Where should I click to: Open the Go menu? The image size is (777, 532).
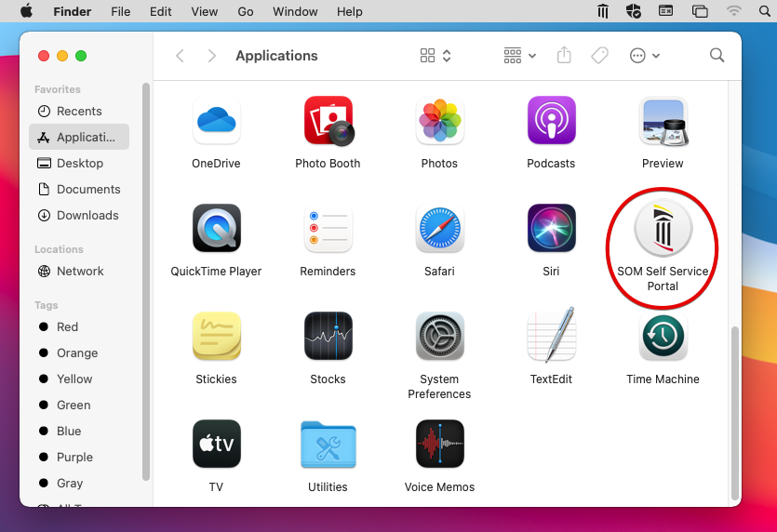tap(246, 11)
